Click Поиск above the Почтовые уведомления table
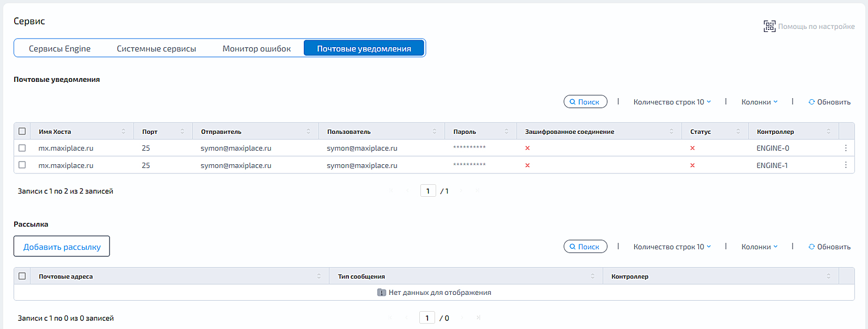The height and width of the screenshot is (329, 868). coord(585,101)
